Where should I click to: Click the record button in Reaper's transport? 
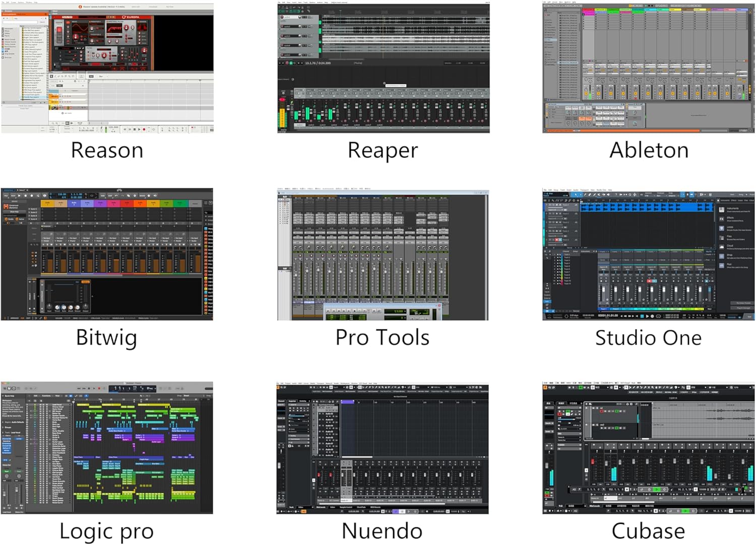(287, 62)
